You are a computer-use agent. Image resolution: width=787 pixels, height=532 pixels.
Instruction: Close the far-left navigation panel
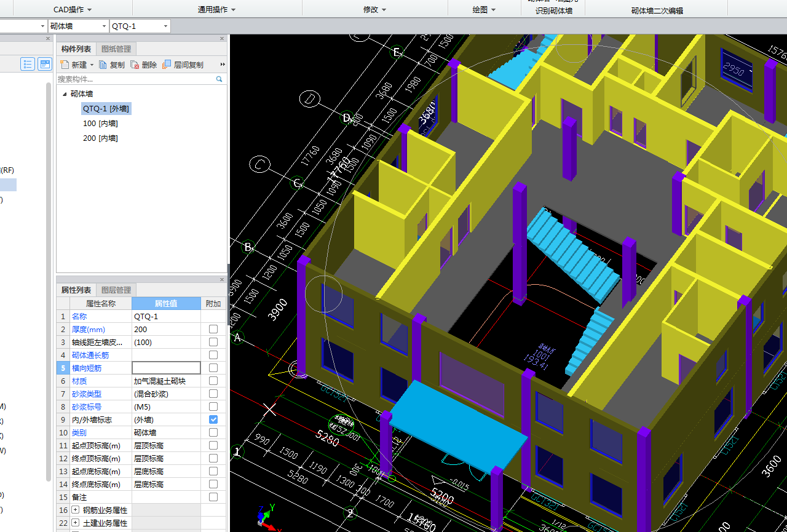coord(49,39)
